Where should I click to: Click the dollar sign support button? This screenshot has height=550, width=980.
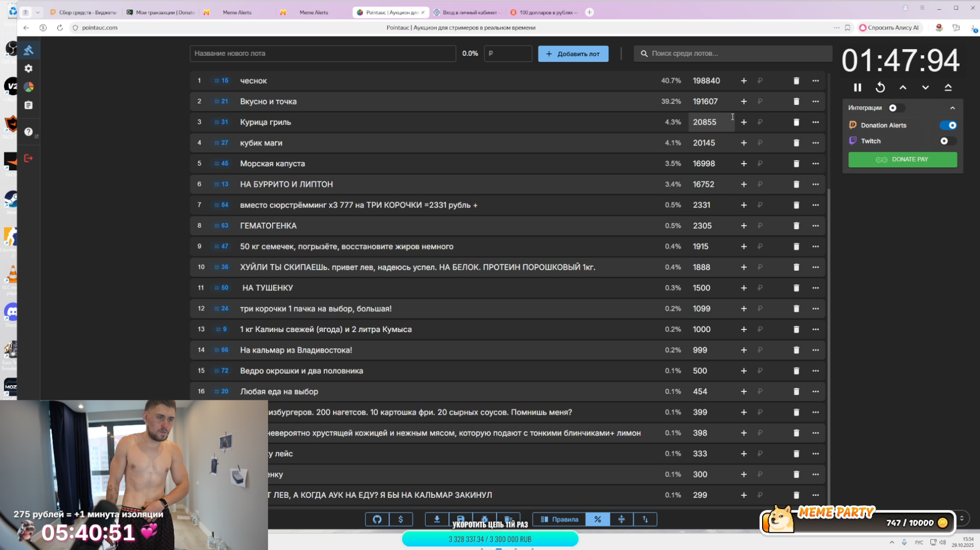(400, 519)
